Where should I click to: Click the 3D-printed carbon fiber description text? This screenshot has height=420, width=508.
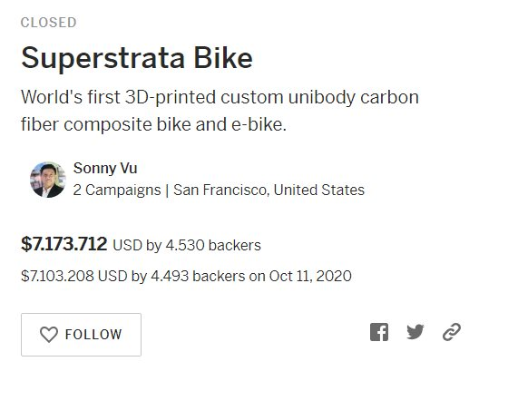pyautogui.click(x=220, y=111)
